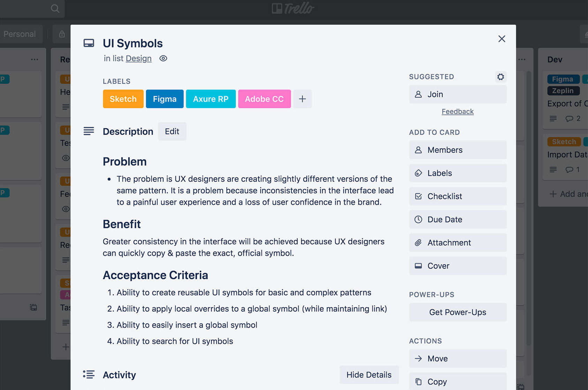
Task: Click the Activity list icon
Action: click(x=89, y=375)
